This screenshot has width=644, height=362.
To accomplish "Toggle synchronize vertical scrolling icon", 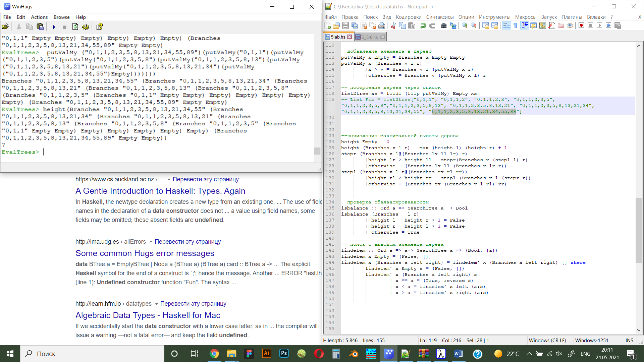I will pos(485,26).
